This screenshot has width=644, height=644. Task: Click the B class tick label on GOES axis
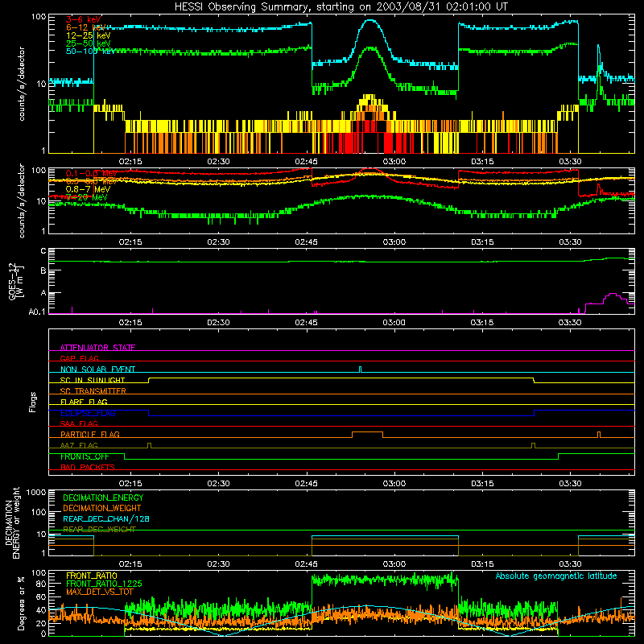(x=43, y=270)
